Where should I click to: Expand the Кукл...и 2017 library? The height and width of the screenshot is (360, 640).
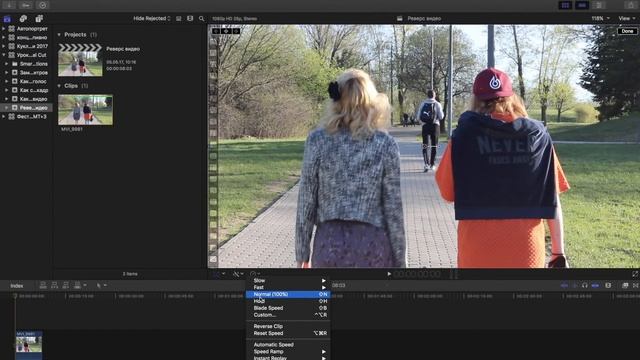(x=3, y=46)
